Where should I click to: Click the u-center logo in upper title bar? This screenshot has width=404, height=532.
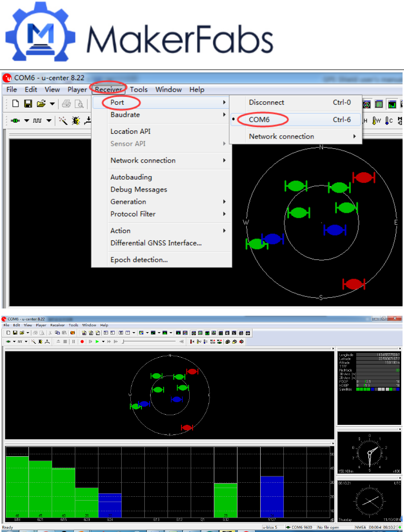point(7,78)
